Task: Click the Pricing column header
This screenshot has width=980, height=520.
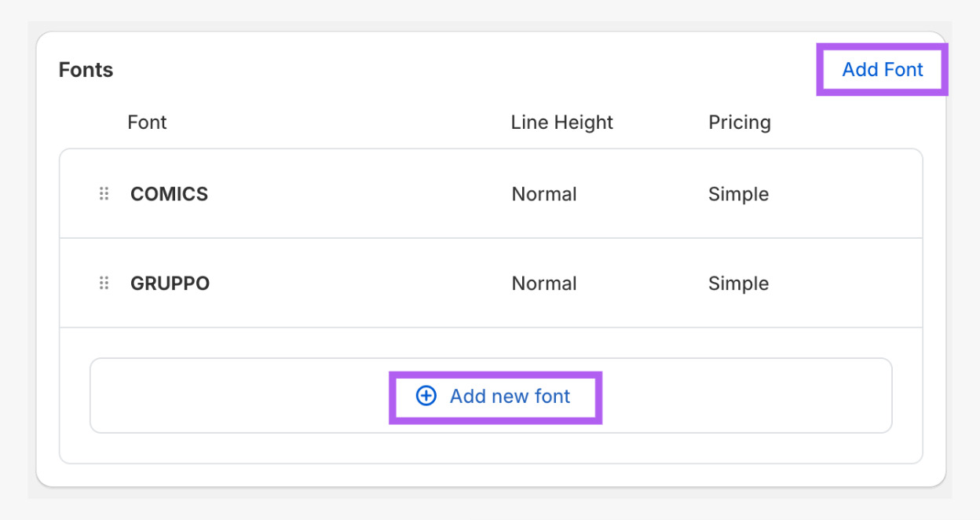Action: point(739,123)
